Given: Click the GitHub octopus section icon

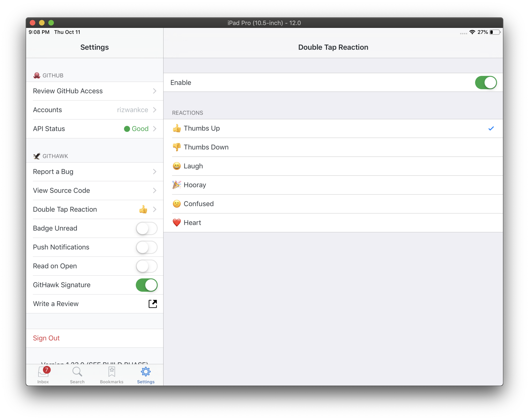Looking at the screenshot, I should click(x=37, y=75).
